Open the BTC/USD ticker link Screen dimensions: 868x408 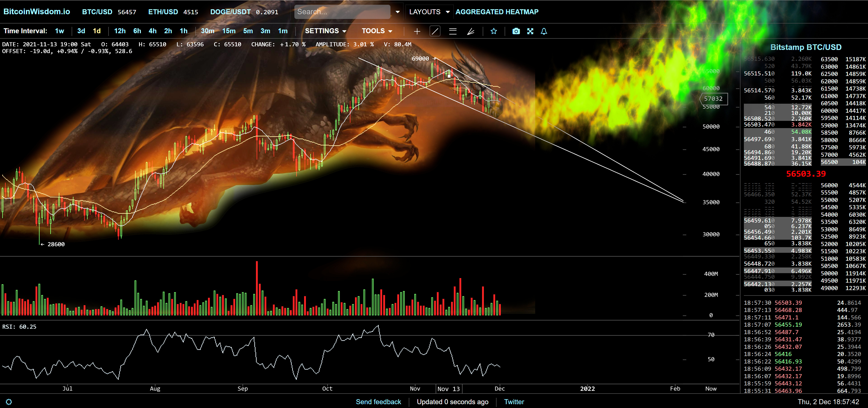click(97, 12)
